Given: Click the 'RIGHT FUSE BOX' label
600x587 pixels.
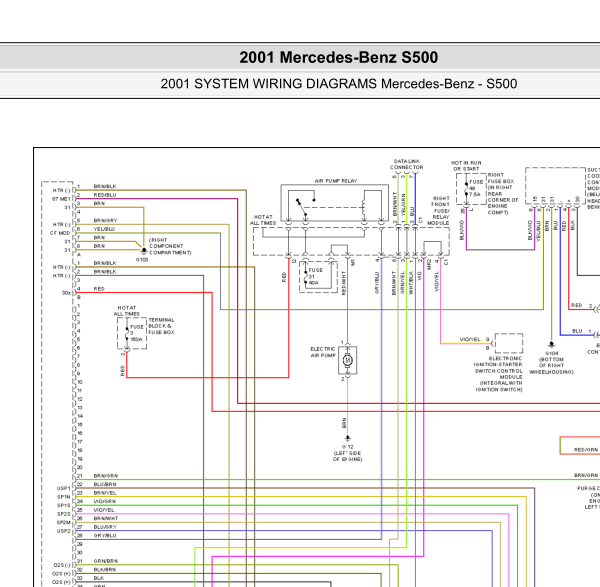Looking at the screenshot, I should [x=501, y=178].
